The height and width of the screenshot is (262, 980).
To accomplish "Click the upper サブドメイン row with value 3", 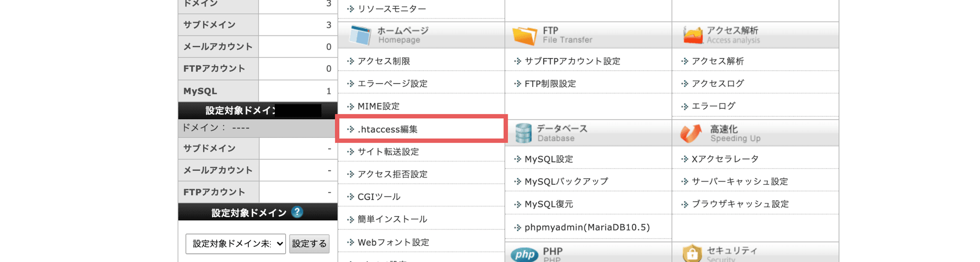I will (x=258, y=25).
